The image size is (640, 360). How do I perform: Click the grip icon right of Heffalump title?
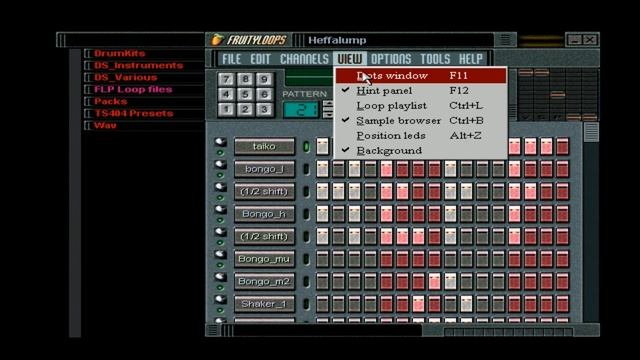(505, 40)
